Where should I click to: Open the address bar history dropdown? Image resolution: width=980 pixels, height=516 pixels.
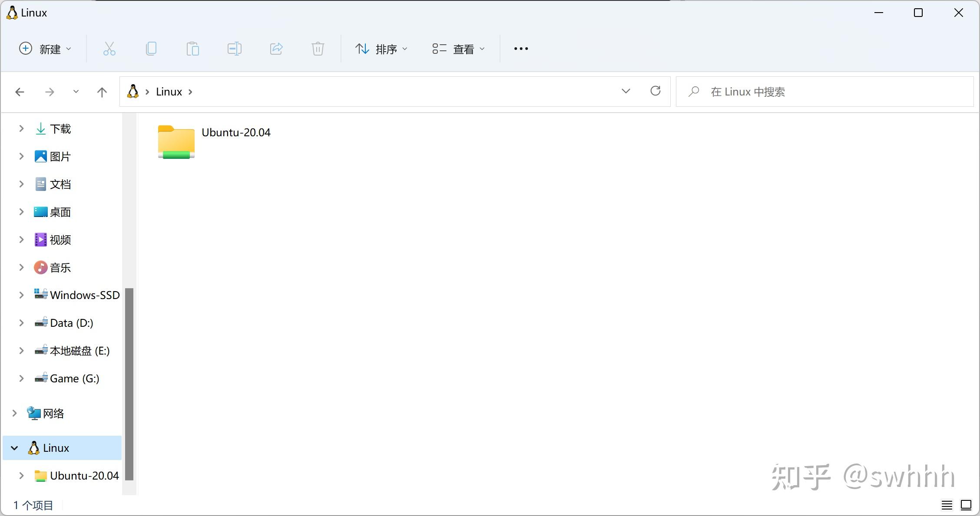pos(626,91)
